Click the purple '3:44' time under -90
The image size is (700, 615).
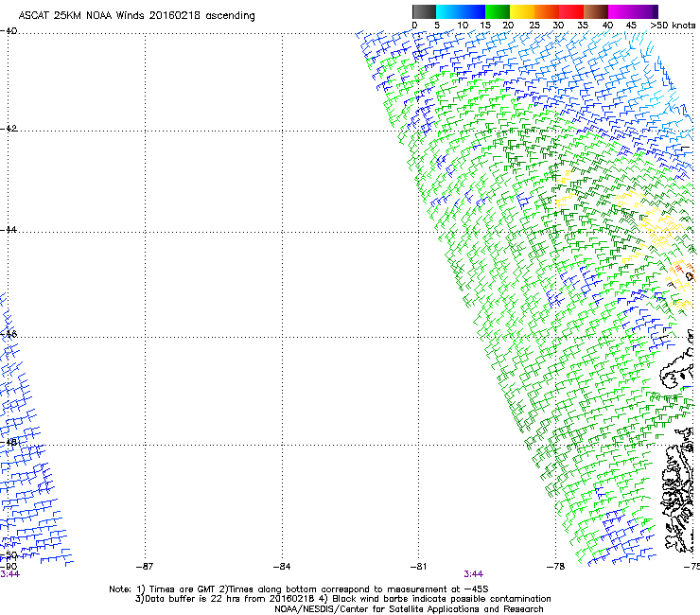(9, 574)
